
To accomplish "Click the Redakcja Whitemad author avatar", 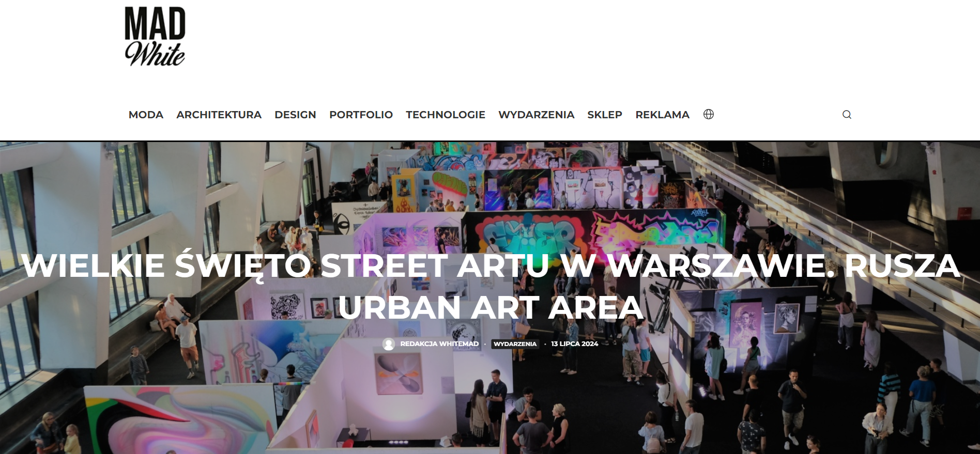I will tap(389, 344).
